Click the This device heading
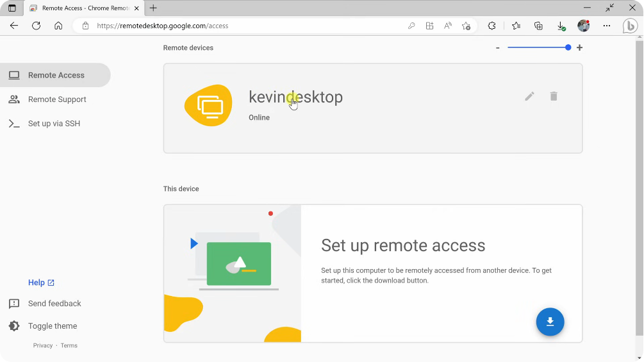 point(181,189)
